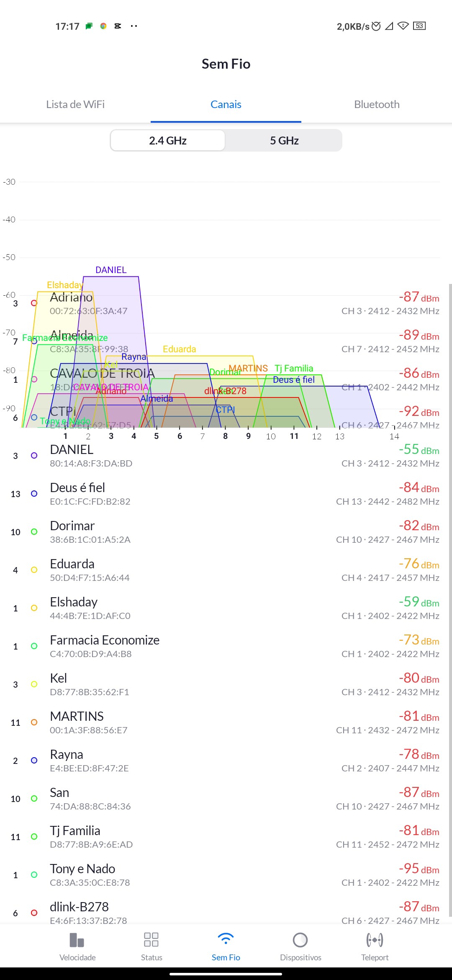Tap the Elshaday network row
452x980 pixels.
226,608
